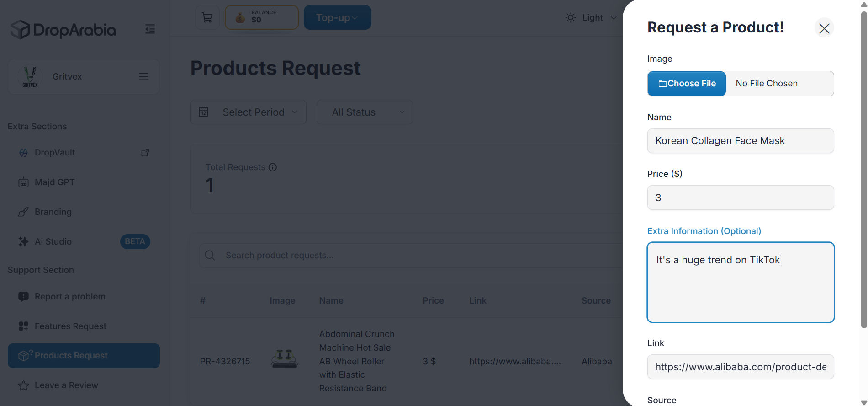Select Products Request in the sidebar

(x=84, y=356)
